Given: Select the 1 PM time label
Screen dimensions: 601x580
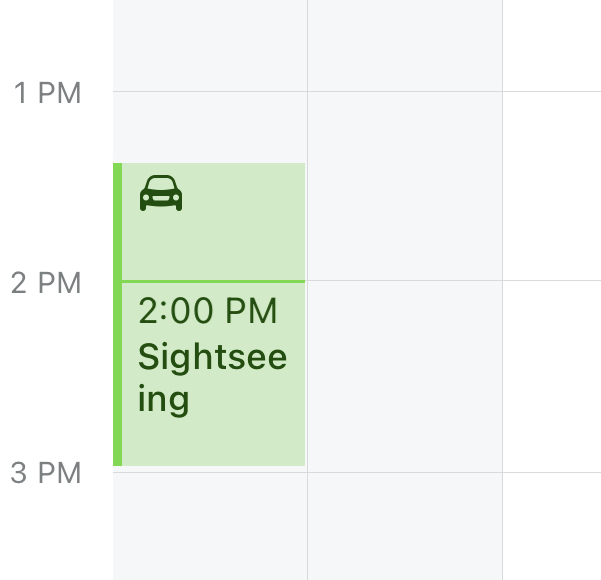Looking at the screenshot, I should pyautogui.click(x=47, y=93).
